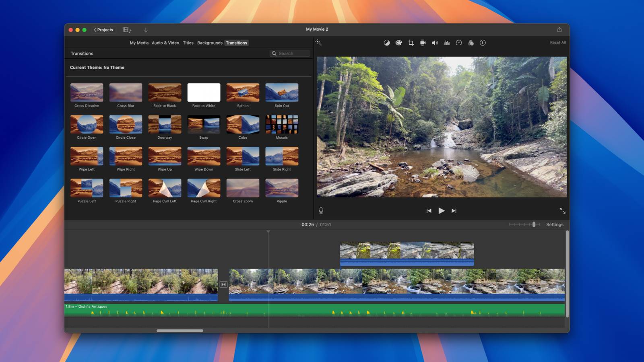Show clip information with the info icon
Image resolution: width=644 pixels, height=362 pixels.
483,43
